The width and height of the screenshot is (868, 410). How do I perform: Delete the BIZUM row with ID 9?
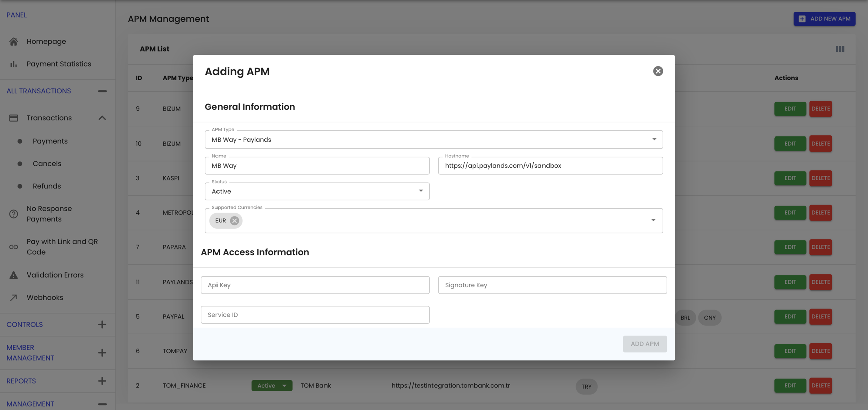[x=821, y=109]
